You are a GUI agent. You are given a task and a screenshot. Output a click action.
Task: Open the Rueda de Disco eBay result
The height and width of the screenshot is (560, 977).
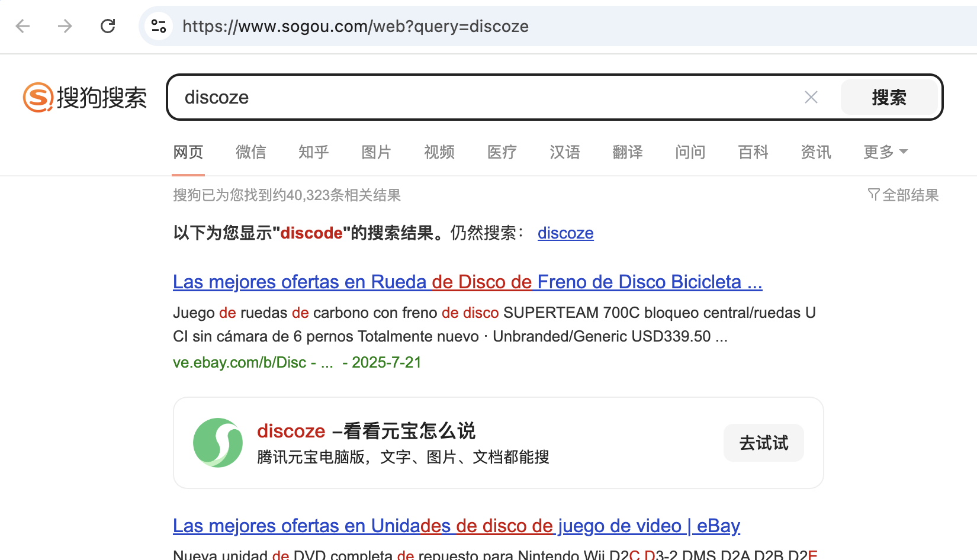tap(467, 282)
